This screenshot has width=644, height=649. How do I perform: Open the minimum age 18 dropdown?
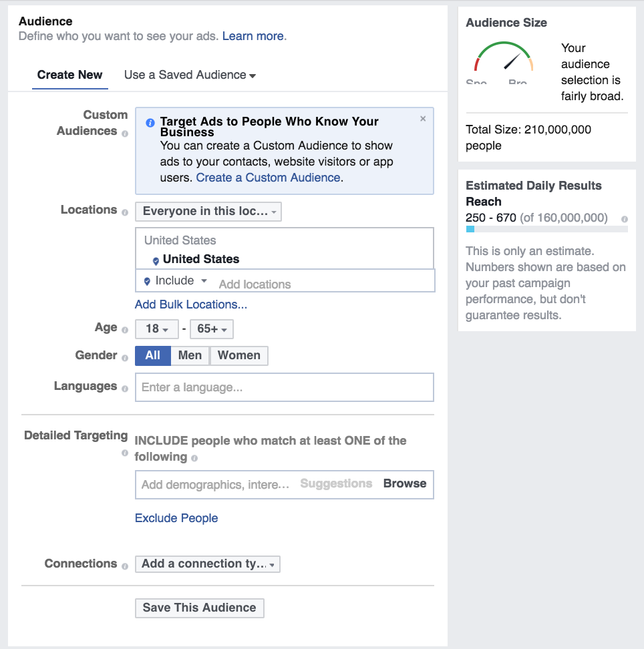(156, 329)
